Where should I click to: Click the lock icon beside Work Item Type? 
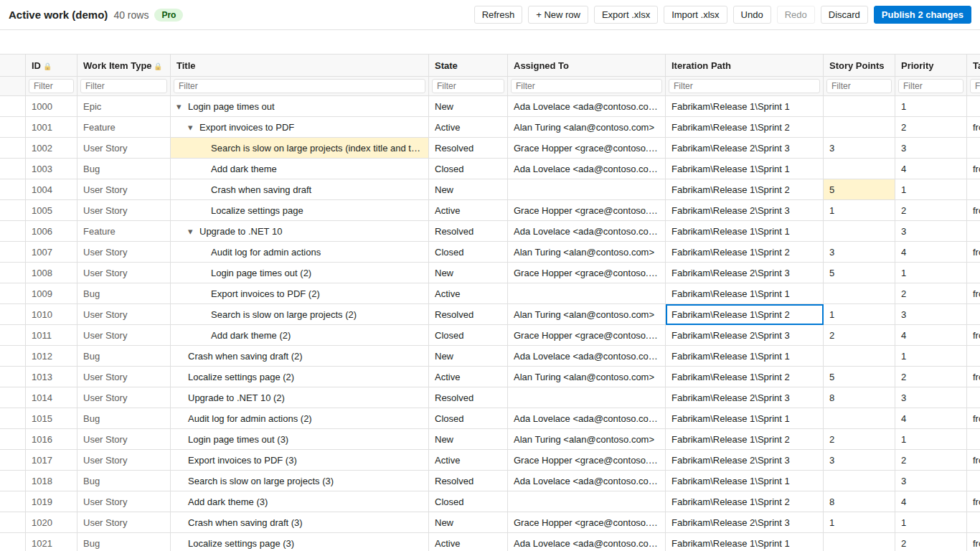pos(158,66)
